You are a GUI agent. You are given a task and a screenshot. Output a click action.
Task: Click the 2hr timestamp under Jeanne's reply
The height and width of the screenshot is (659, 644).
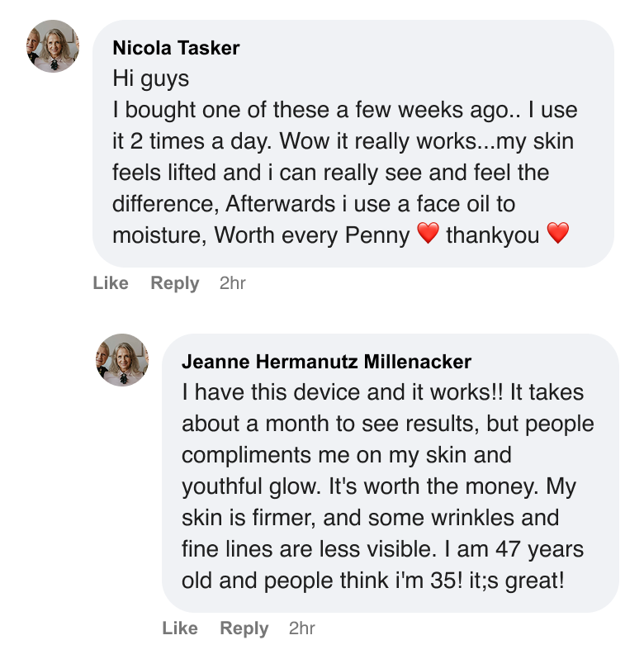click(x=302, y=628)
